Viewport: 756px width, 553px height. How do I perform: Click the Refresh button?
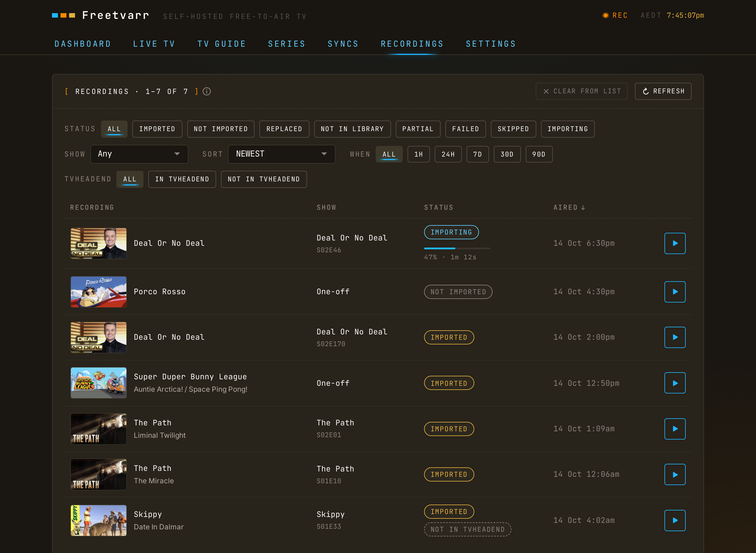pyautogui.click(x=663, y=91)
